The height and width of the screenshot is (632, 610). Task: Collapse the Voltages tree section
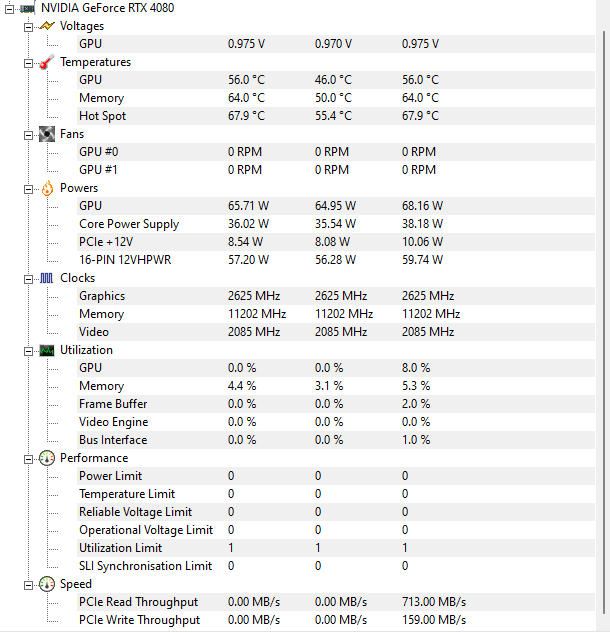(x=29, y=26)
